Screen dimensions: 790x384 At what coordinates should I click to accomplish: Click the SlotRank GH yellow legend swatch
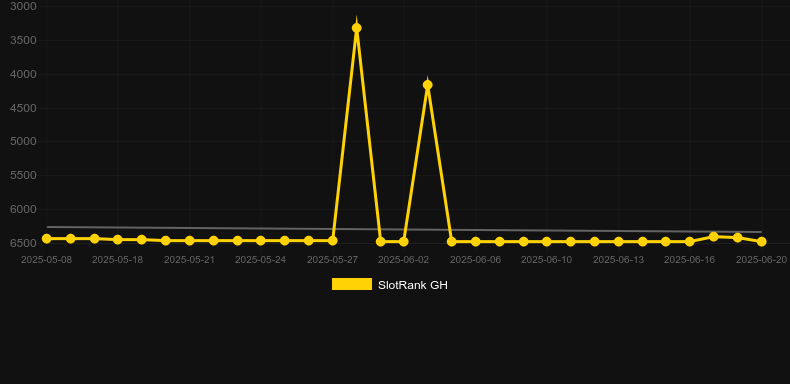point(352,284)
